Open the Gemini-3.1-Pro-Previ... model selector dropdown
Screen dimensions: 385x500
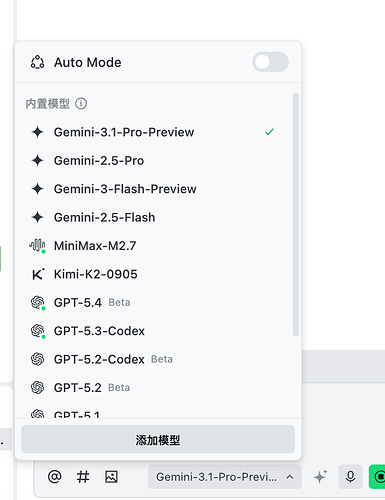point(225,477)
